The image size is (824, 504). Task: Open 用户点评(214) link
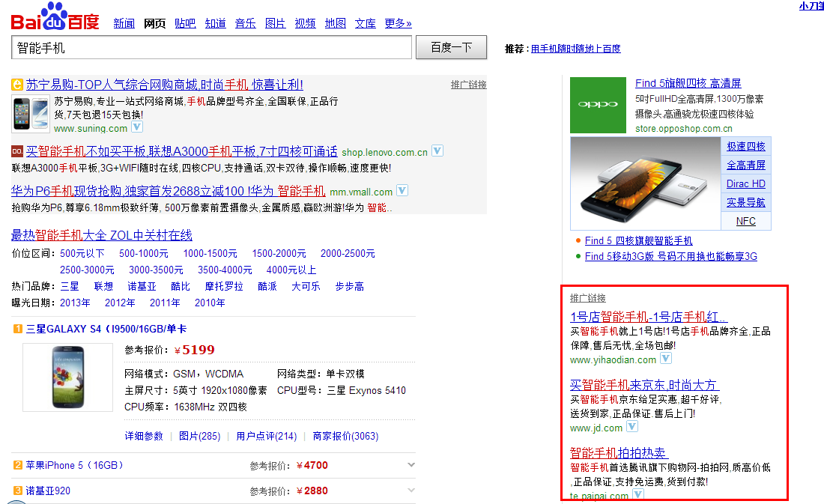tap(267, 436)
